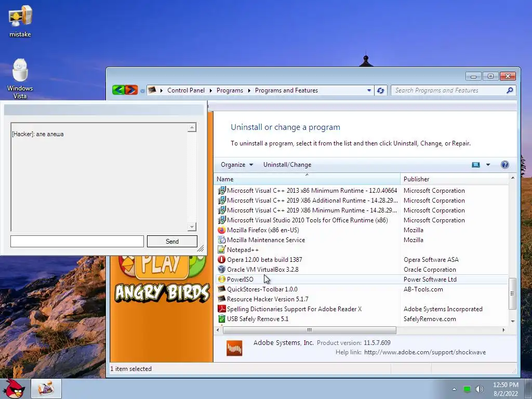Open the Help question mark icon
The width and height of the screenshot is (532, 399).
[504, 165]
